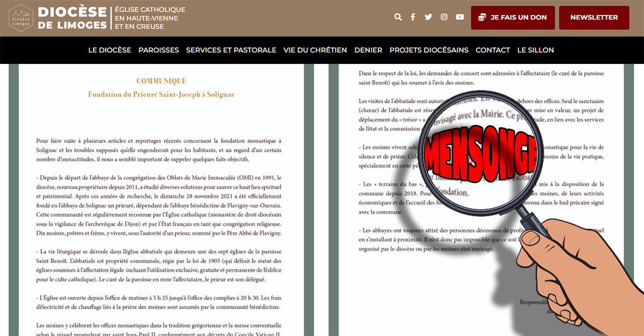Open the search magnifier icon in header
Screen dimensions: 644x336
pos(398,17)
